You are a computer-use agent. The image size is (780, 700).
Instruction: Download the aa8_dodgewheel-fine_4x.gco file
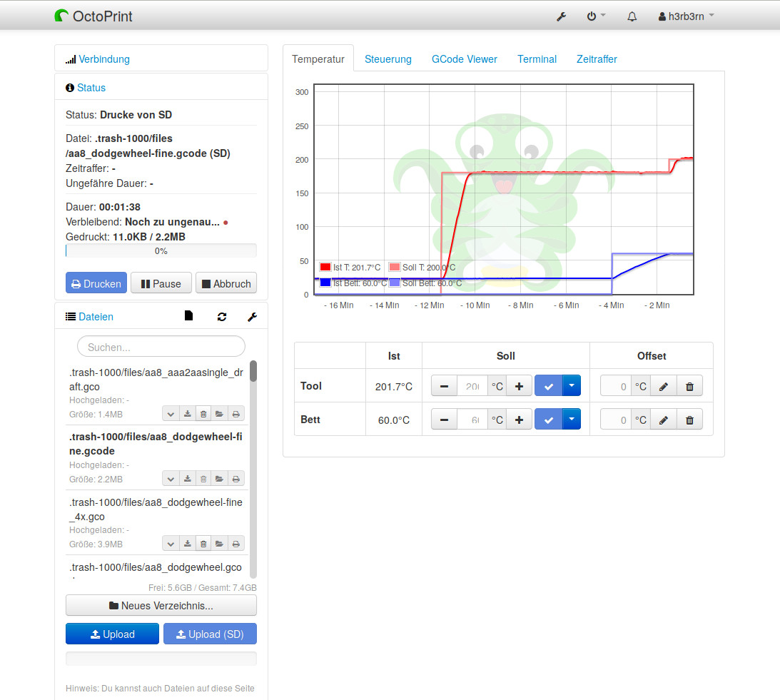[x=187, y=544]
